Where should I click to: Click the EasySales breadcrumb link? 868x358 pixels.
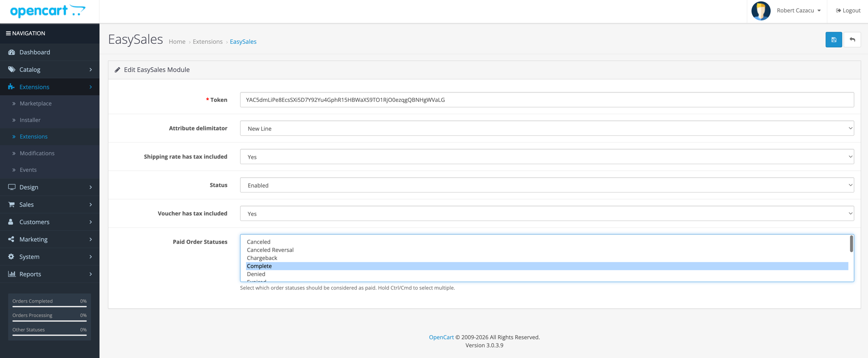[x=243, y=42]
